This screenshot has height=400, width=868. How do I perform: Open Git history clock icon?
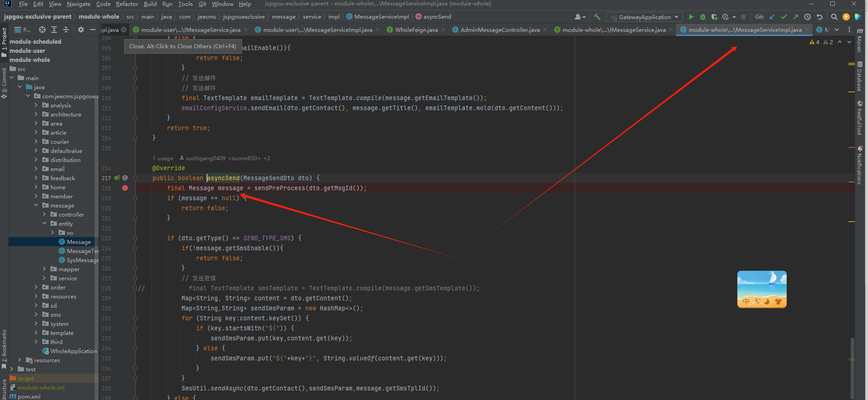(807, 17)
